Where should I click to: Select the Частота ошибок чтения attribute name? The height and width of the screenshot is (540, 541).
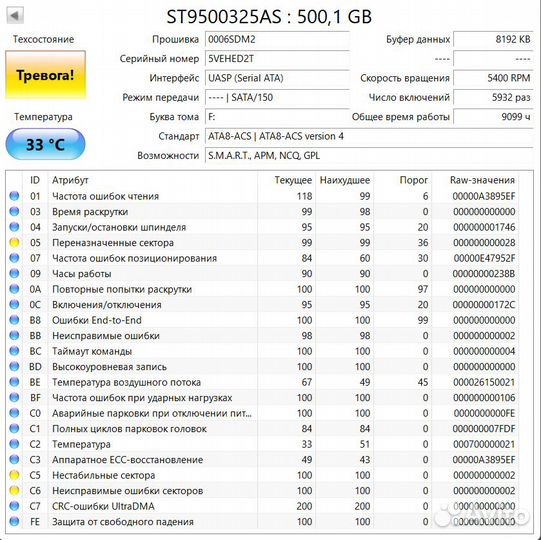pos(105,196)
